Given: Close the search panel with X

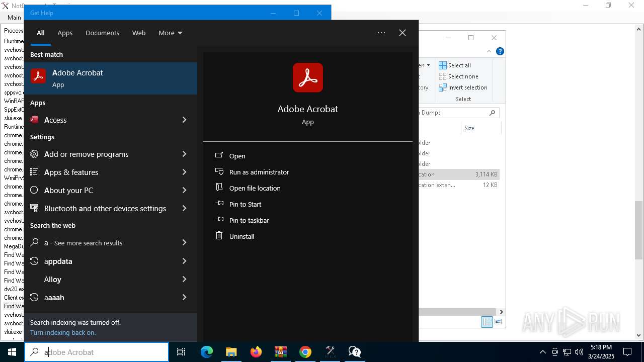Looking at the screenshot, I should click(403, 33).
